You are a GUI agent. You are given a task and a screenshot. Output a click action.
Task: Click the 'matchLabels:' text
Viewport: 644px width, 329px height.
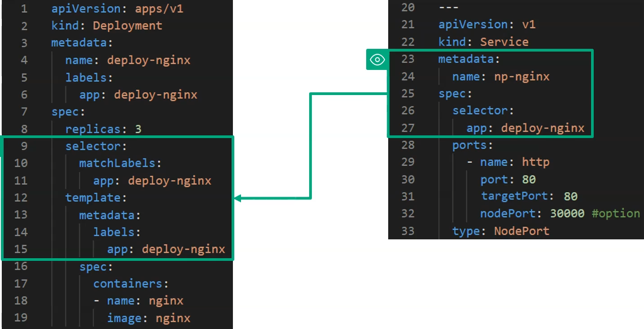click(120, 163)
